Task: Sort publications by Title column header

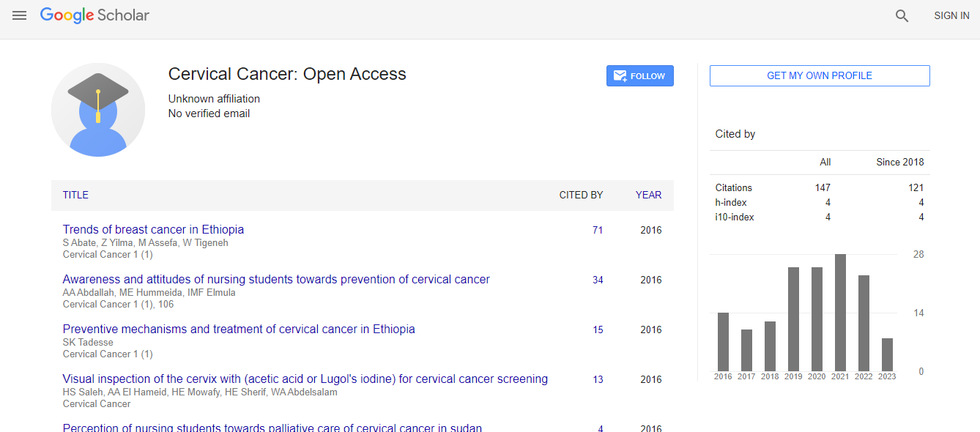Action: click(x=75, y=195)
